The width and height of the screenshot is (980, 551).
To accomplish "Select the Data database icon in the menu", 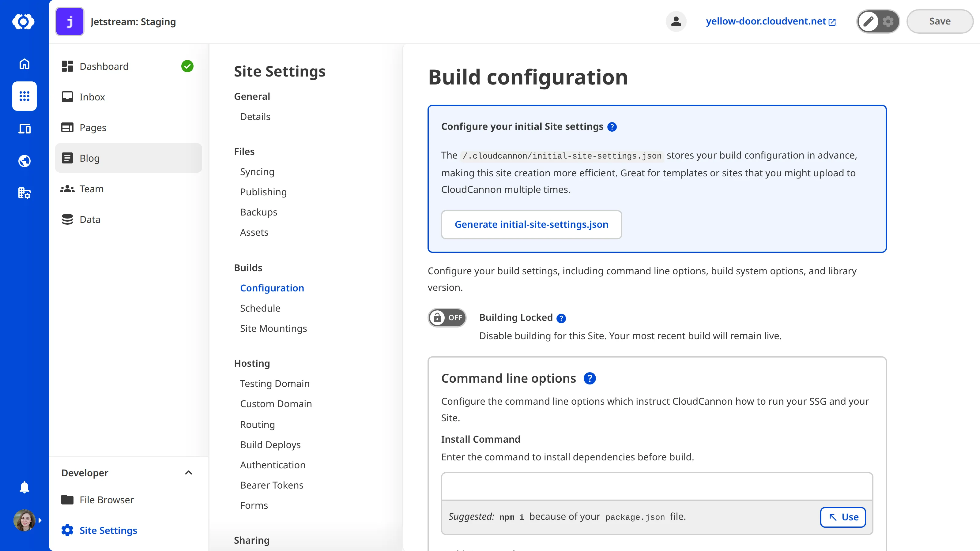I will point(67,219).
